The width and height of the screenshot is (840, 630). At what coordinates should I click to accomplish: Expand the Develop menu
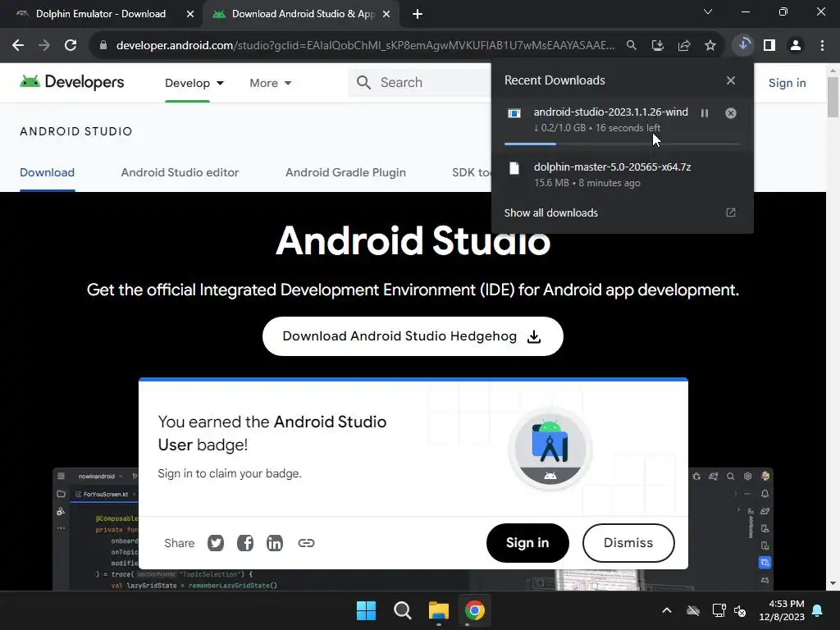click(194, 83)
